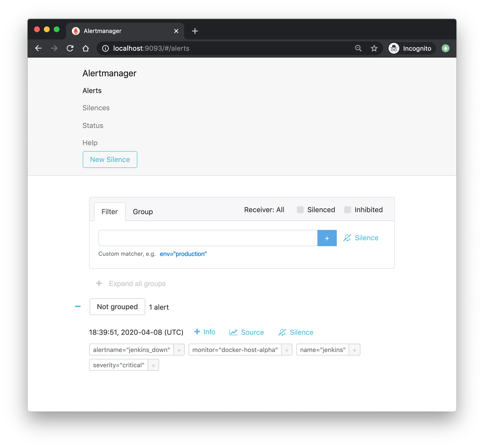This screenshot has width=484, height=448.
Task: Collapse the Not grouped group
Action: (78, 306)
